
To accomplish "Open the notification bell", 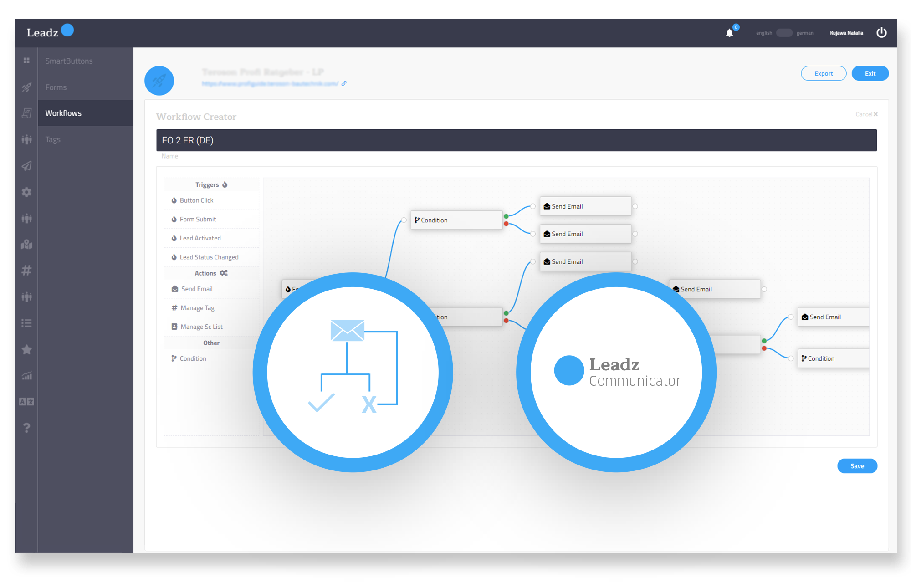I will tap(729, 33).
